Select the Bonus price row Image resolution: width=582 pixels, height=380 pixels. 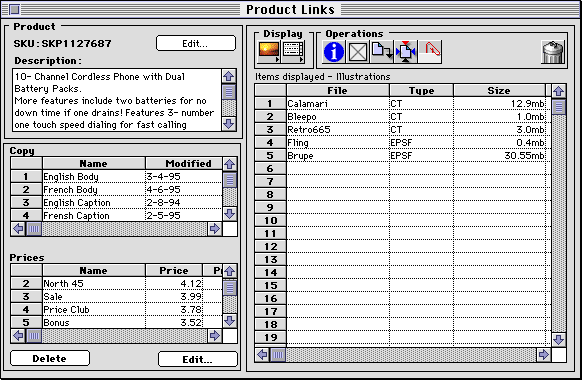pos(117,322)
